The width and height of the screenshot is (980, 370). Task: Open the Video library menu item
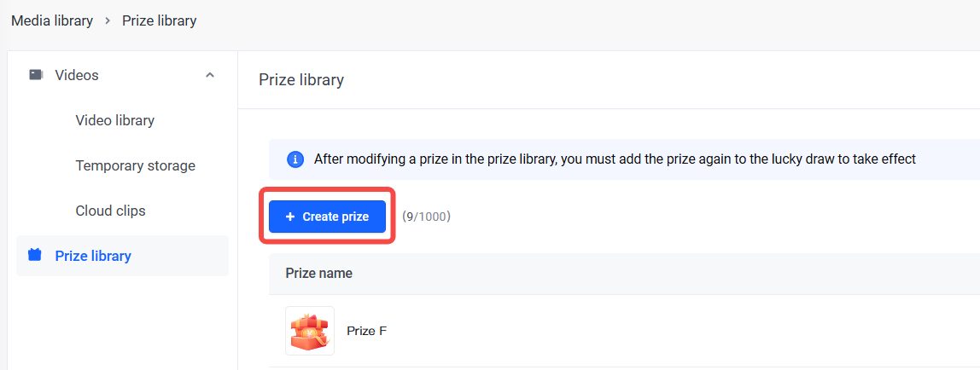point(114,120)
